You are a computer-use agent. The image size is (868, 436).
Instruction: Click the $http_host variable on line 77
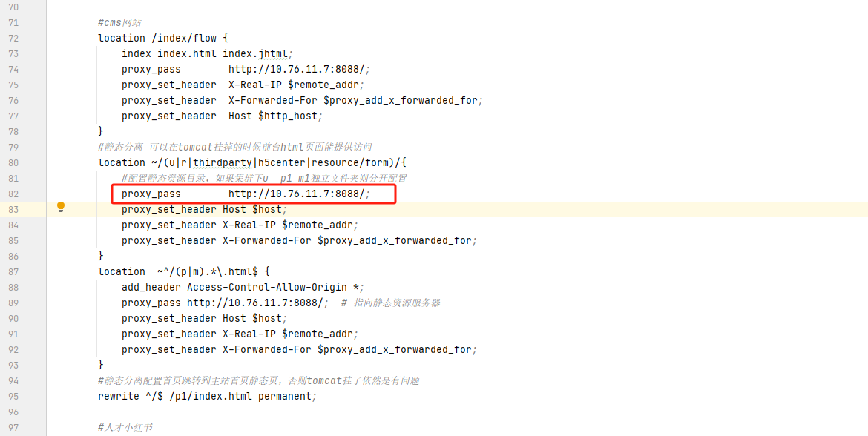(288, 116)
